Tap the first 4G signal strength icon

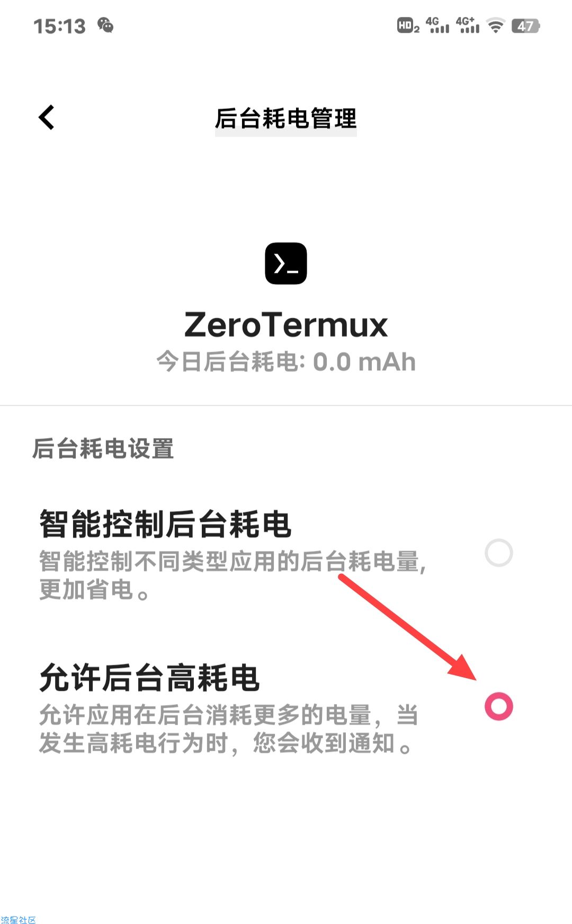(438, 25)
